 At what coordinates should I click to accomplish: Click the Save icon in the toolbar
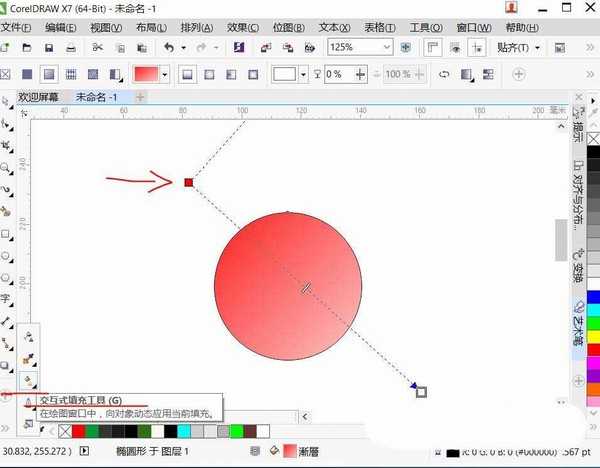pyautogui.click(x=50, y=47)
